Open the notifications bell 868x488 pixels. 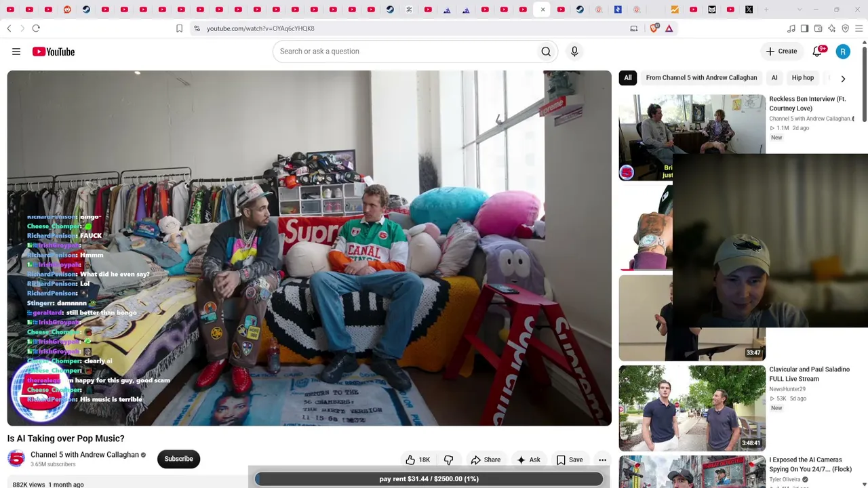pyautogui.click(x=818, y=52)
